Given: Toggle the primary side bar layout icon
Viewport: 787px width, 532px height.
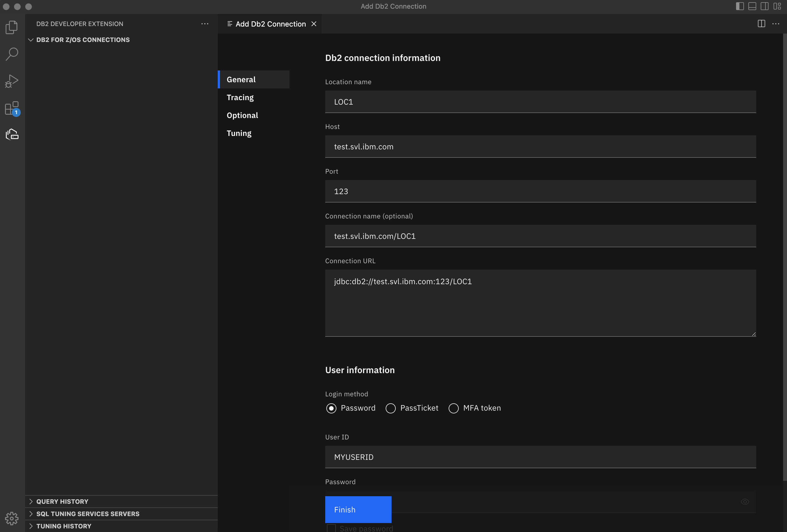Looking at the screenshot, I should coord(740,6).
